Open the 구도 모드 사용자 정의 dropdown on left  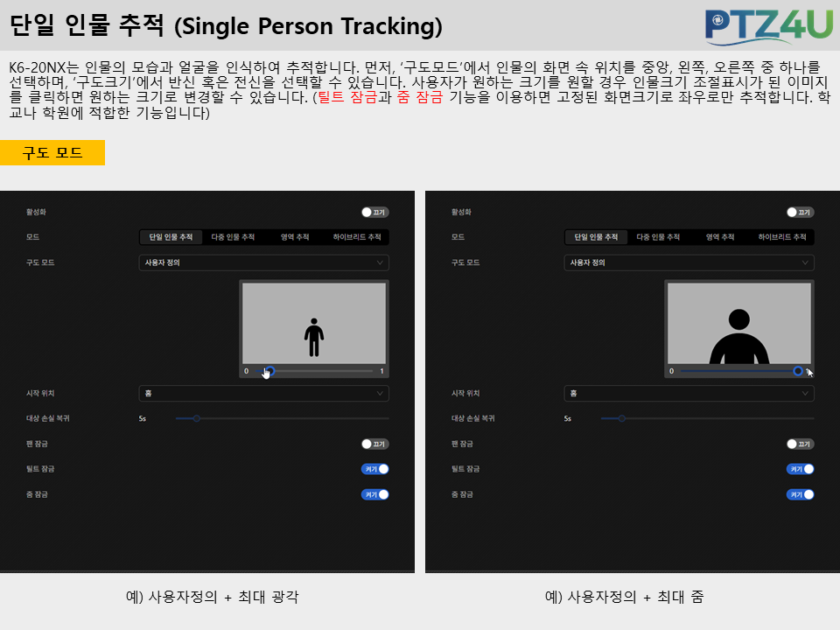tap(263, 262)
